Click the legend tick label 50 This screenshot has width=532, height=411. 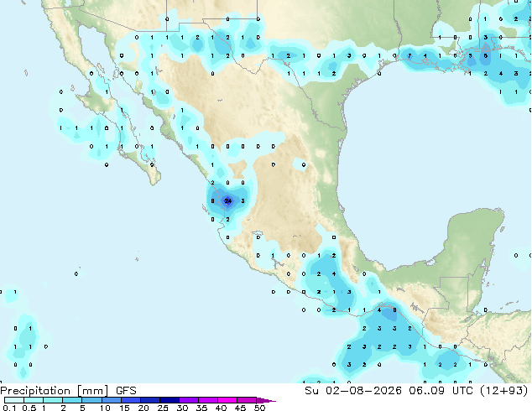point(259,408)
